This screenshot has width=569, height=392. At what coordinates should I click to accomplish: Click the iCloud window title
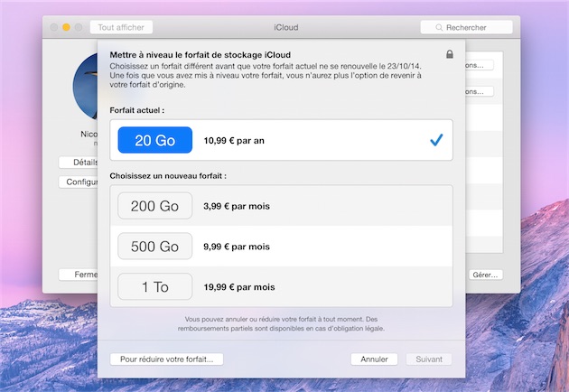[x=286, y=28]
